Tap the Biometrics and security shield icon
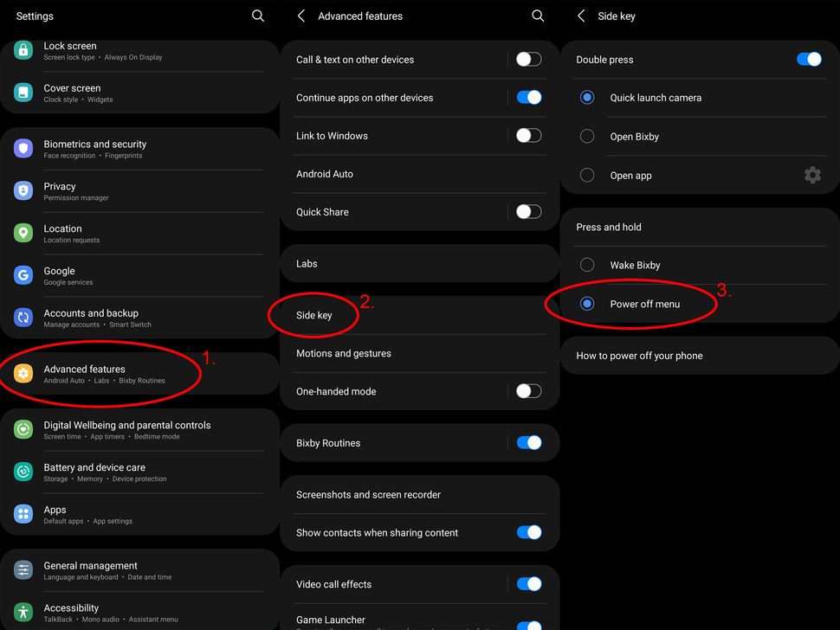 tap(23, 149)
